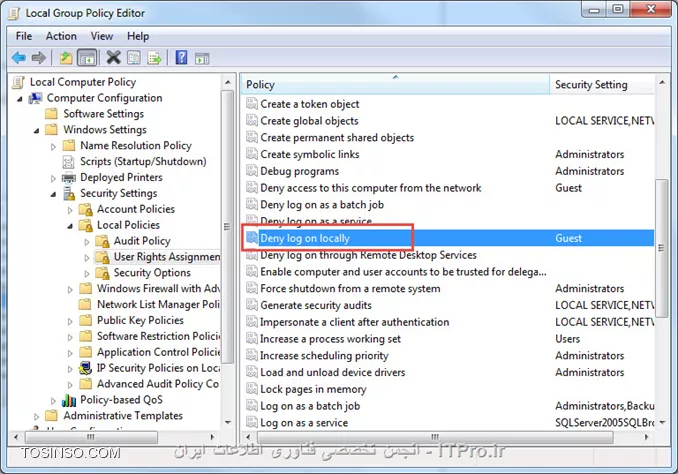Collapse the Local Policies node
The width and height of the screenshot is (678, 474).
click(70, 226)
